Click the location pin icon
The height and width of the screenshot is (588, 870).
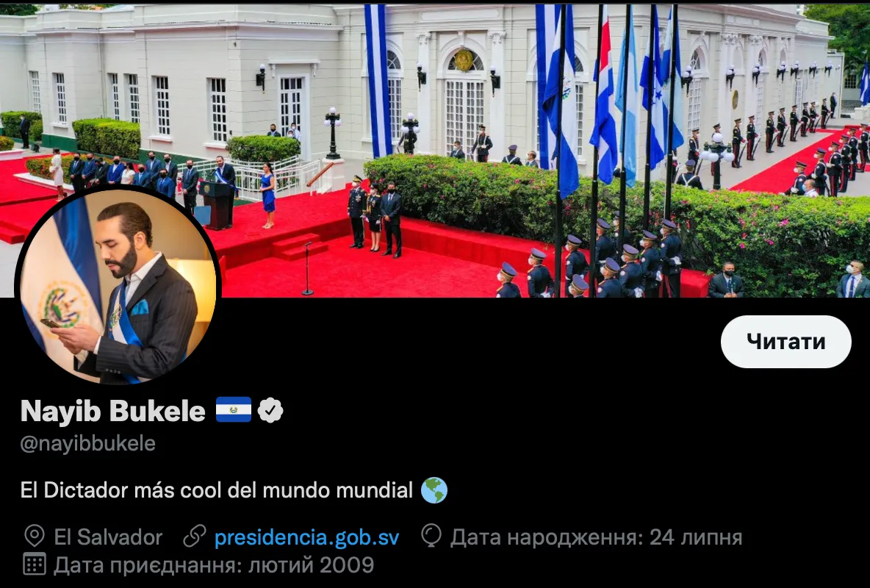click(x=35, y=537)
